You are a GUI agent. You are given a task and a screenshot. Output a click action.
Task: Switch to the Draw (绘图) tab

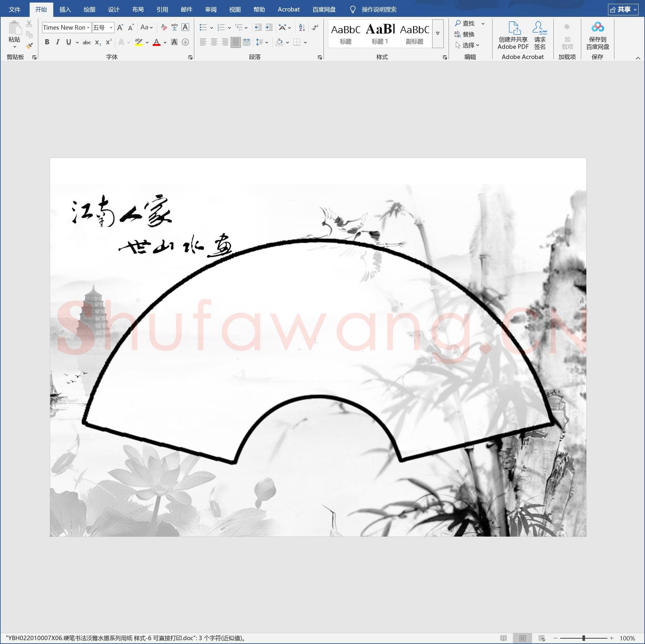pyautogui.click(x=89, y=9)
